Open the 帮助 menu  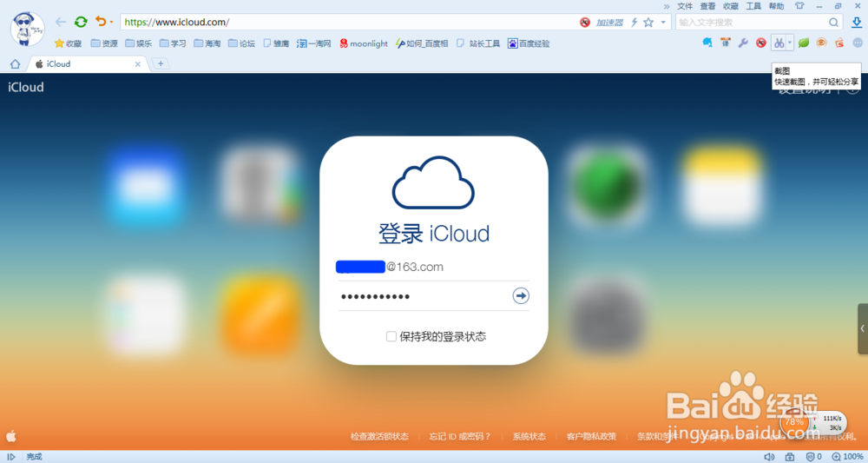(x=776, y=6)
